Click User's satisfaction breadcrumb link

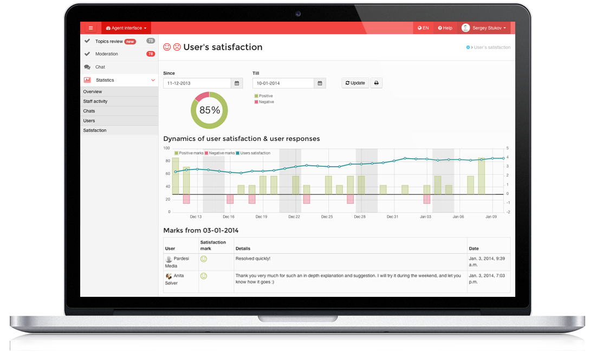492,48
